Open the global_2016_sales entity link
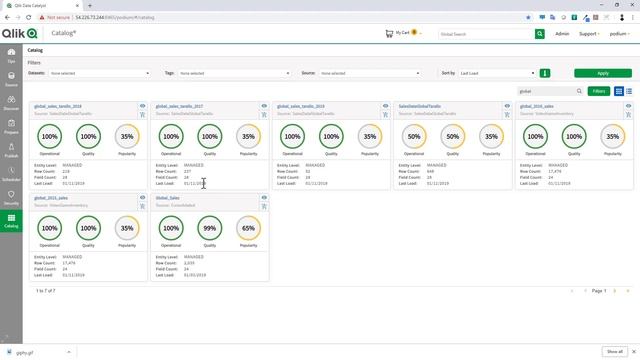This screenshot has height=360, width=640. (536, 106)
